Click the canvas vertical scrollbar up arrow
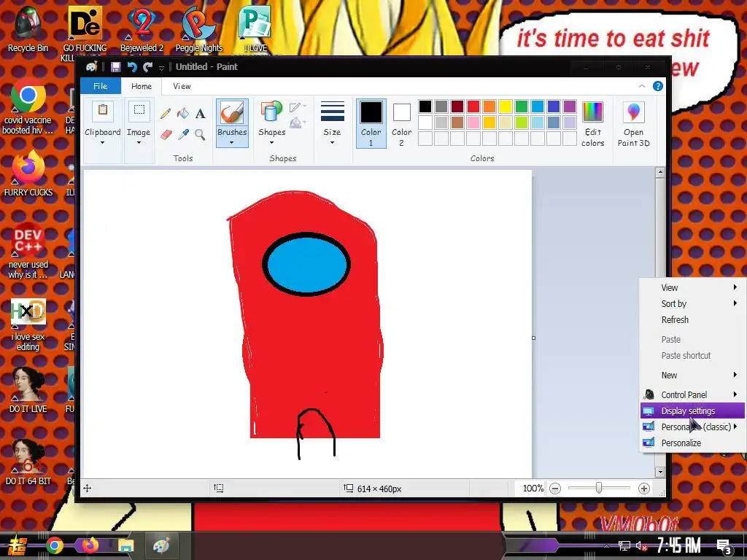The height and width of the screenshot is (560, 747). click(659, 173)
